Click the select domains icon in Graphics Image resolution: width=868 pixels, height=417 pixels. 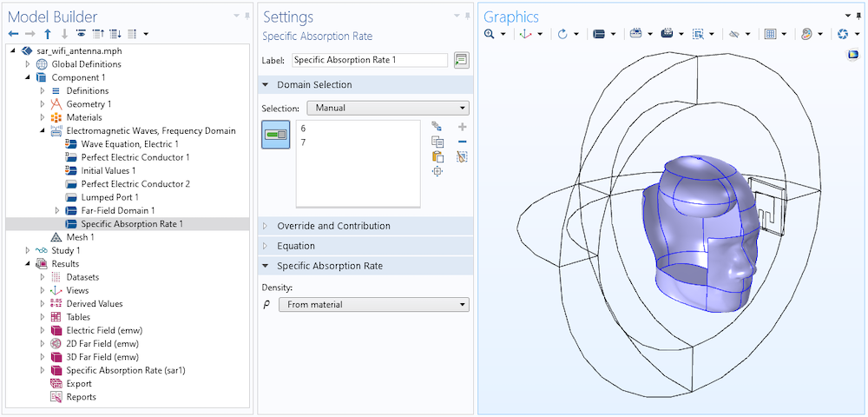[x=598, y=35]
